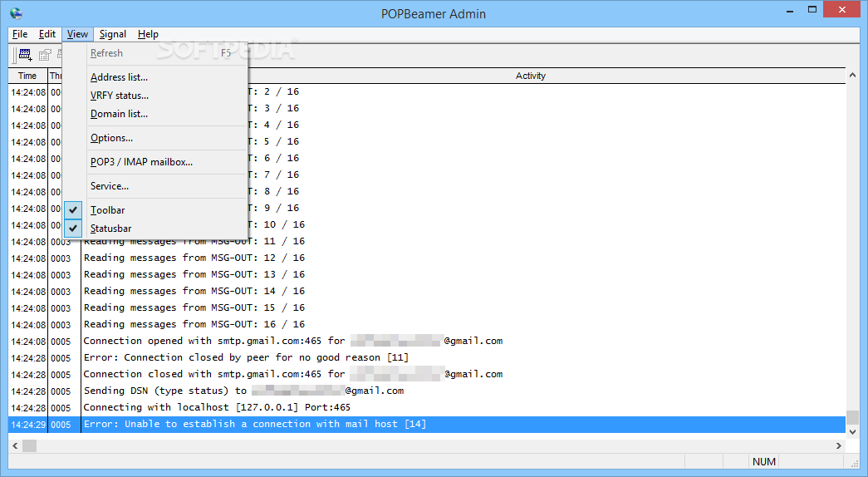The width and height of the screenshot is (868, 477).
Task: Select row 'Reading messages from MSG-OUT: 12 / 16'
Action: [x=427, y=258]
